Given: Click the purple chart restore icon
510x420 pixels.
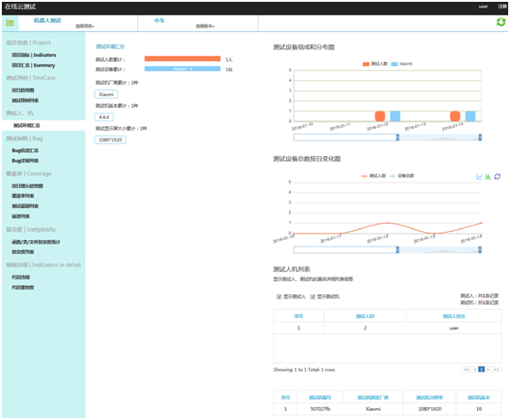Looking at the screenshot, I should click(x=497, y=177).
